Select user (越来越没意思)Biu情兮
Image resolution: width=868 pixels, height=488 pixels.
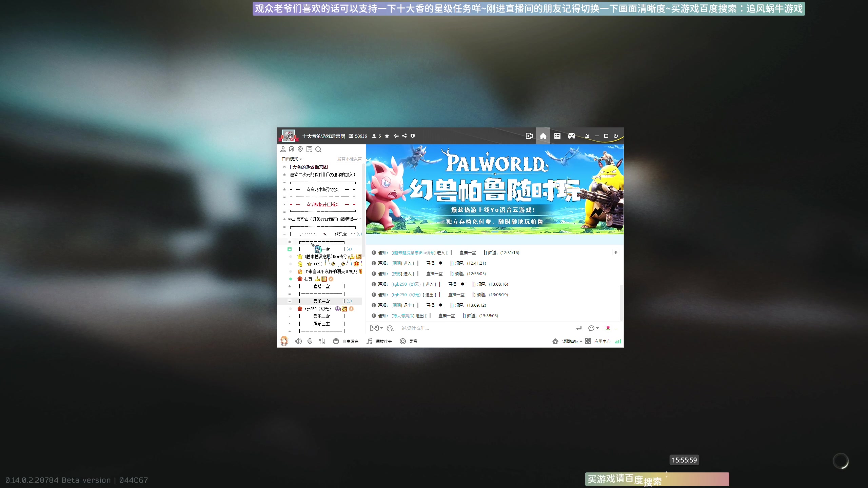click(x=326, y=257)
